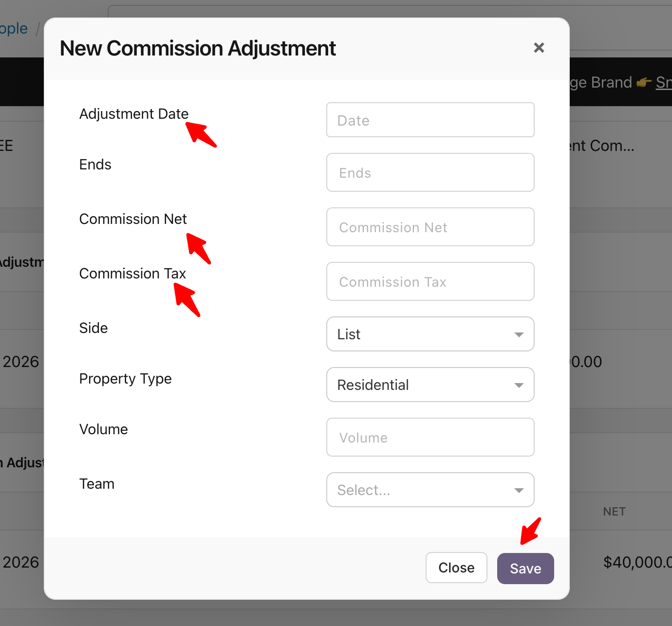Click the Adjustment Date input field
The width and height of the screenshot is (672, 626).
(x=430, y=120)
